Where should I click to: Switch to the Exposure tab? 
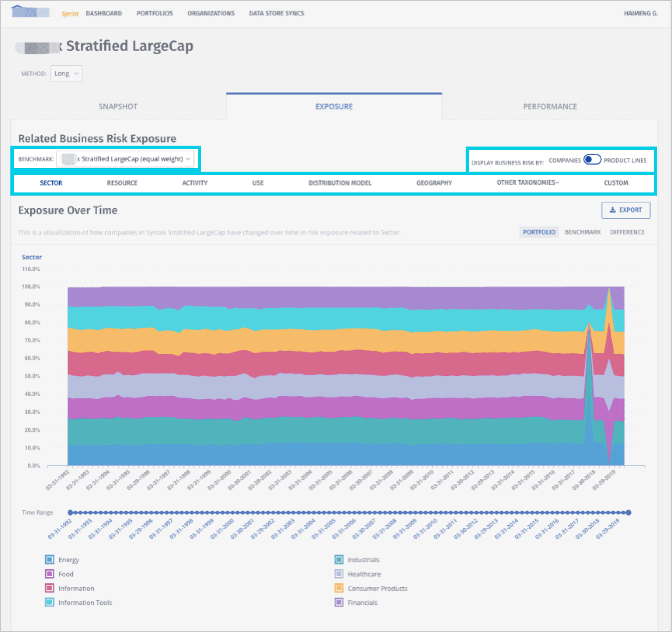[334, 107]
